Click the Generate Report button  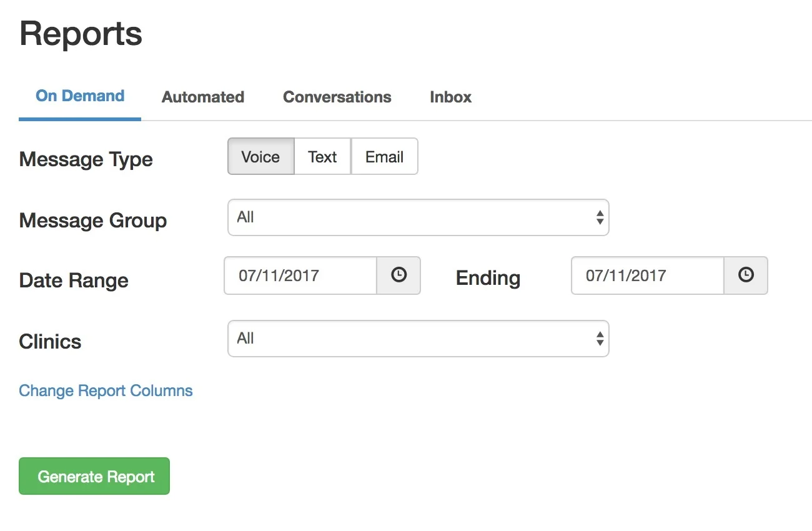94,476
